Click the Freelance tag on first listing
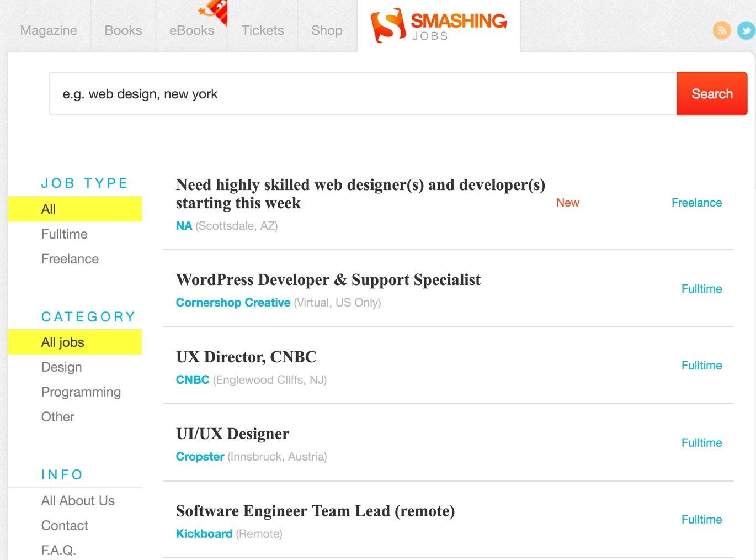Viewport: 756px width, 560px height. point(696,203)
